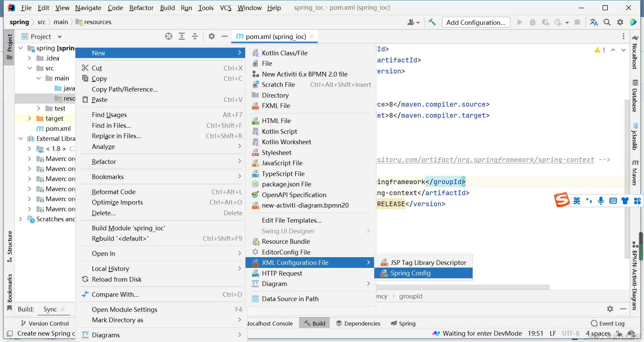
Task: Click the Select Opened File target icon
Action: coord(169,36)
